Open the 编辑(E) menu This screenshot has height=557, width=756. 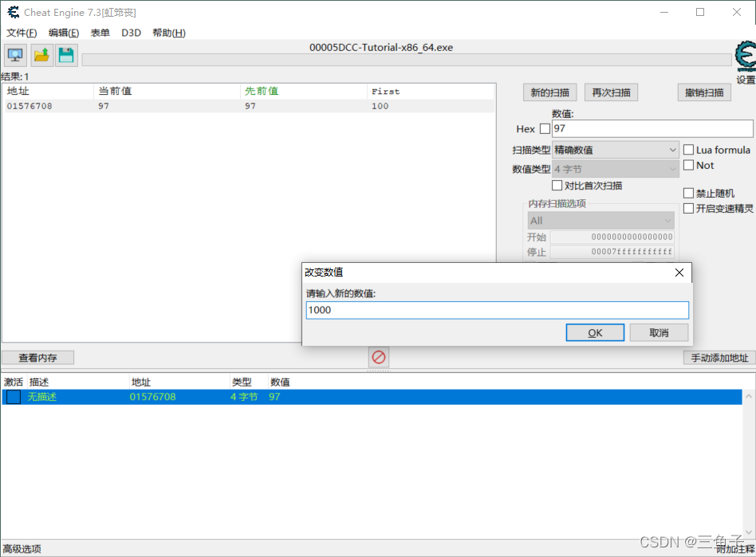click(64, 33)
